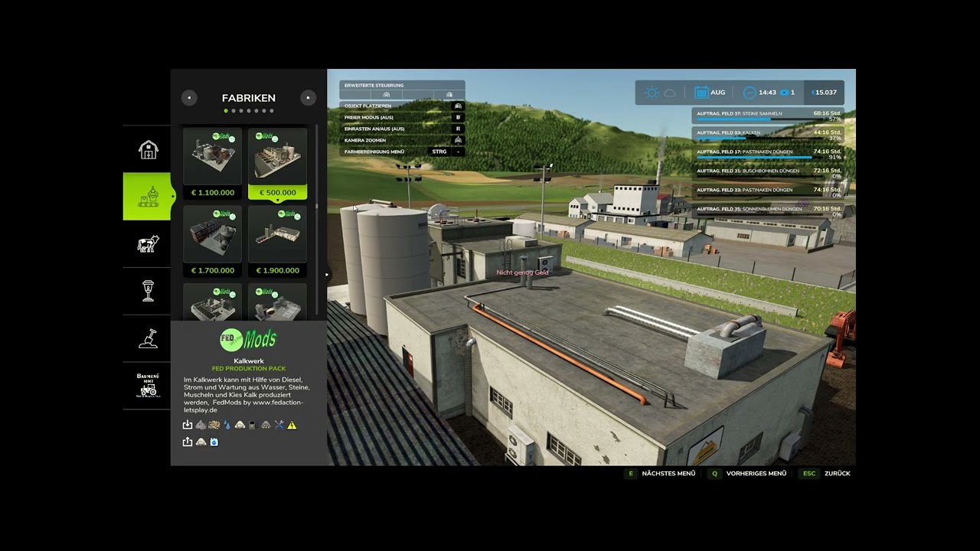Viewport: 980px width, 551px height.
Task: Click the wrench maintenance input icon
Action: [x=279, y=425]
